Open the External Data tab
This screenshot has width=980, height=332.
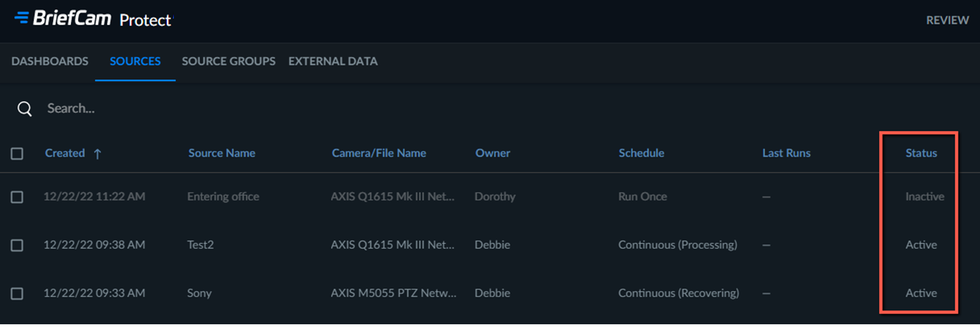[x=333, y=61]
